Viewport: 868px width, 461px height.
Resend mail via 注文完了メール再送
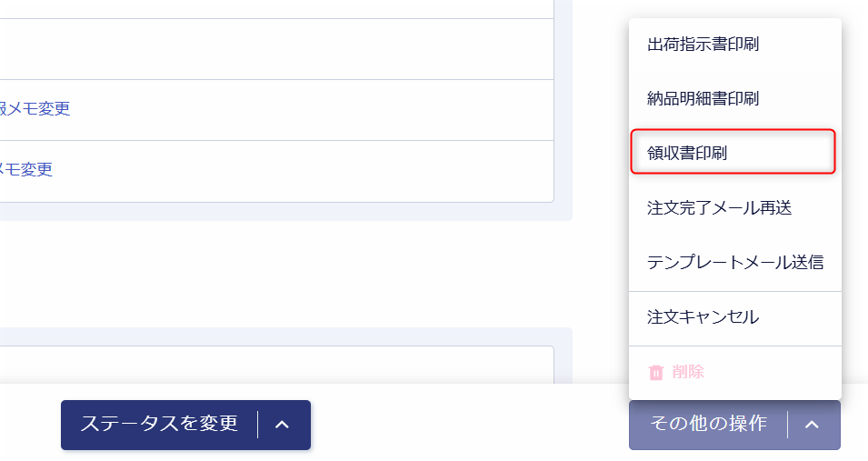pyautogui.click(x=719, y=208)
